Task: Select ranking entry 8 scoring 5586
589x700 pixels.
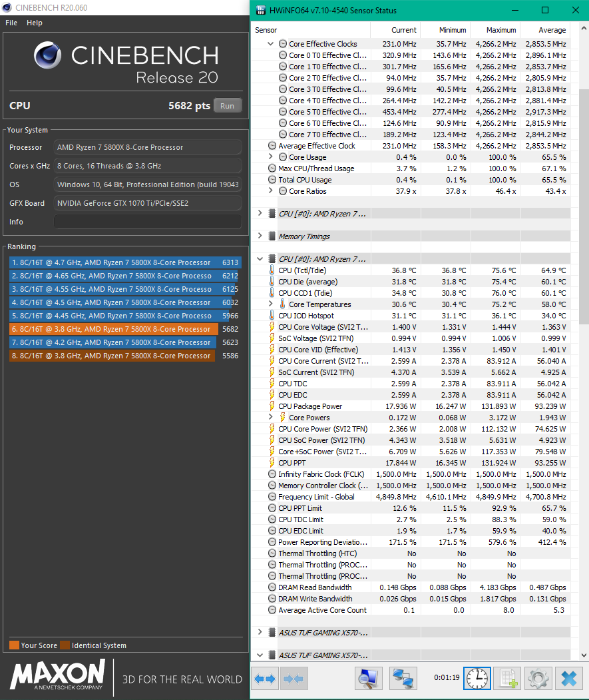Action: tap(125, 356)
